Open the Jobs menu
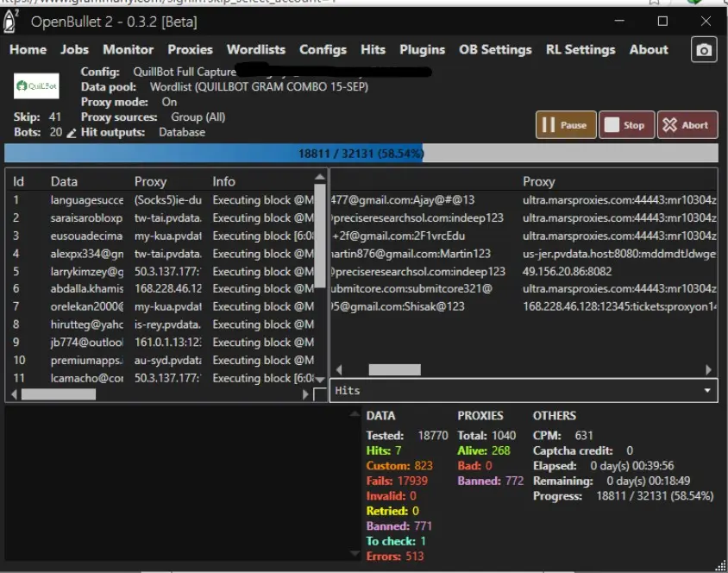This screenshot has width=728, height=573. (x=74, y=50)
